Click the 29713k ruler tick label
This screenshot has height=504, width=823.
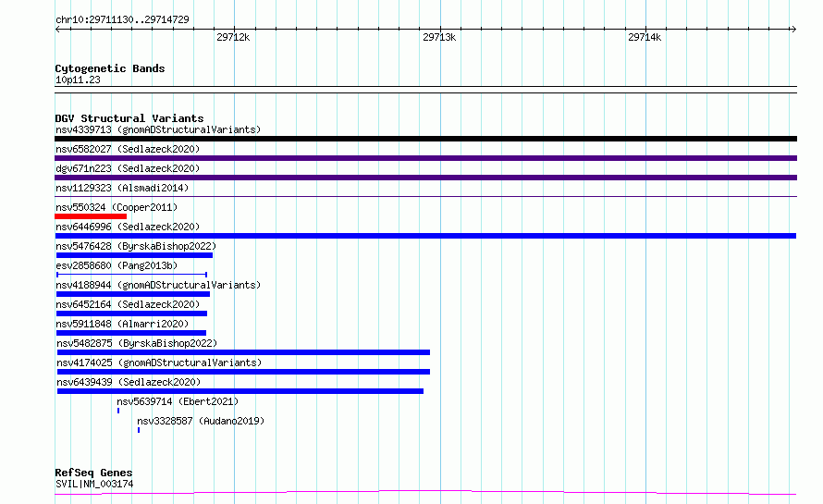(x=439, y=37)
